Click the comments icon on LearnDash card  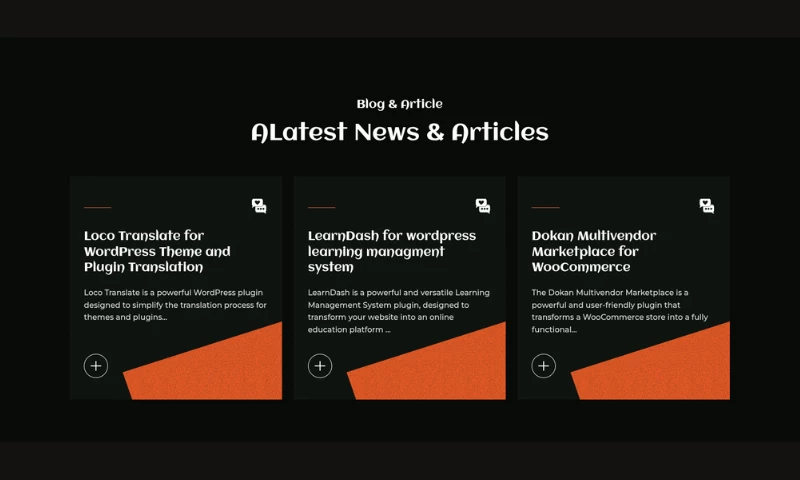click(x=483, y=206)
